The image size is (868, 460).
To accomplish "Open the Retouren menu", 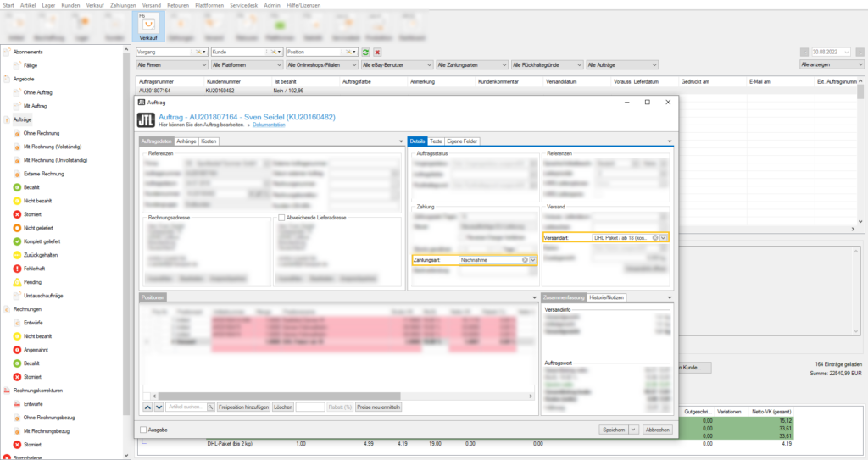I will 179,4.
